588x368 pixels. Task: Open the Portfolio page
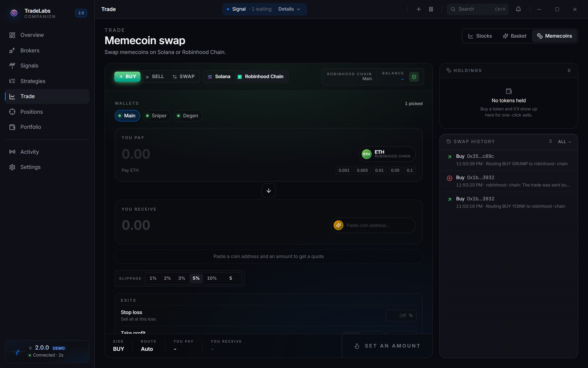coord(47,127)
